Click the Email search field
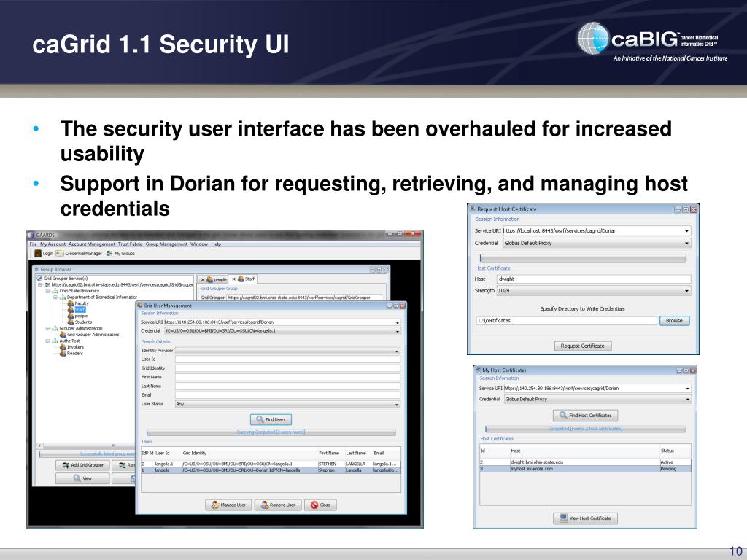This screenshot has width=747, height=560. tap(287, 394)
